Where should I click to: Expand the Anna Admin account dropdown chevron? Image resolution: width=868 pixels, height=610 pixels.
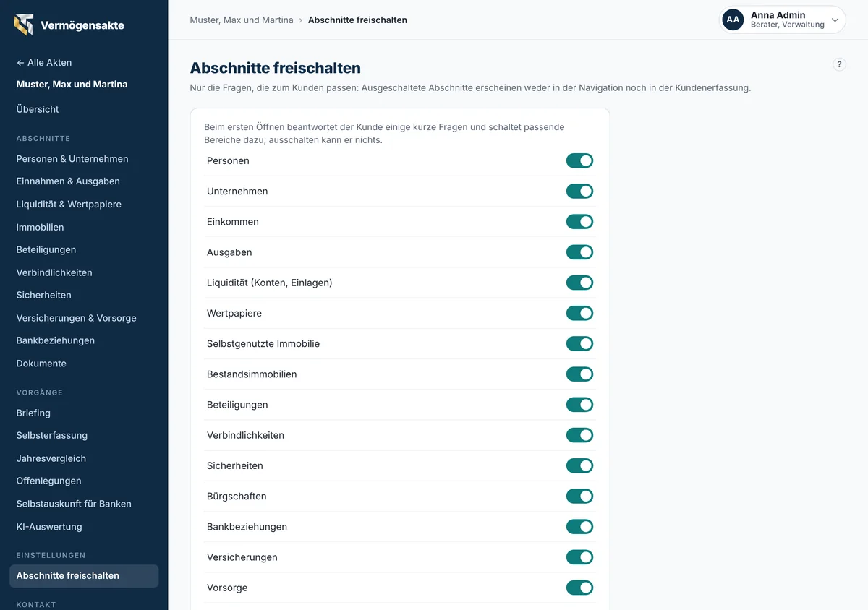click(835, 20)
